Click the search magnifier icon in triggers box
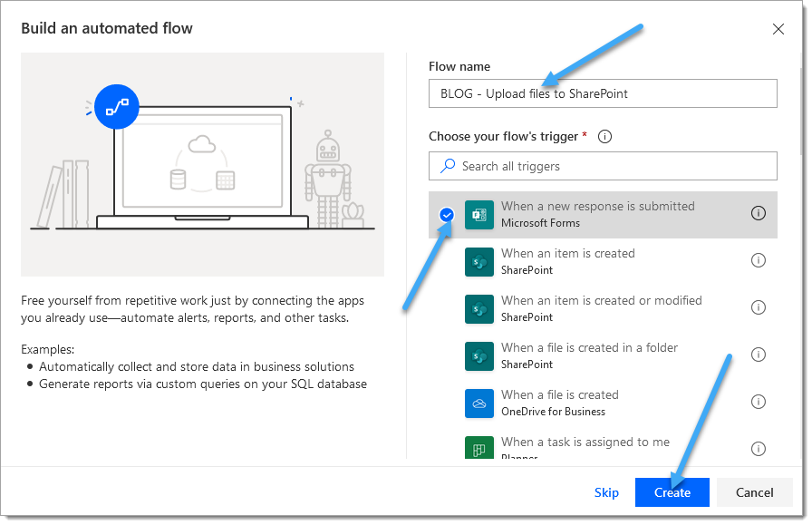The height and width of the screenshot is (525, 812). [x=448, y=166]
